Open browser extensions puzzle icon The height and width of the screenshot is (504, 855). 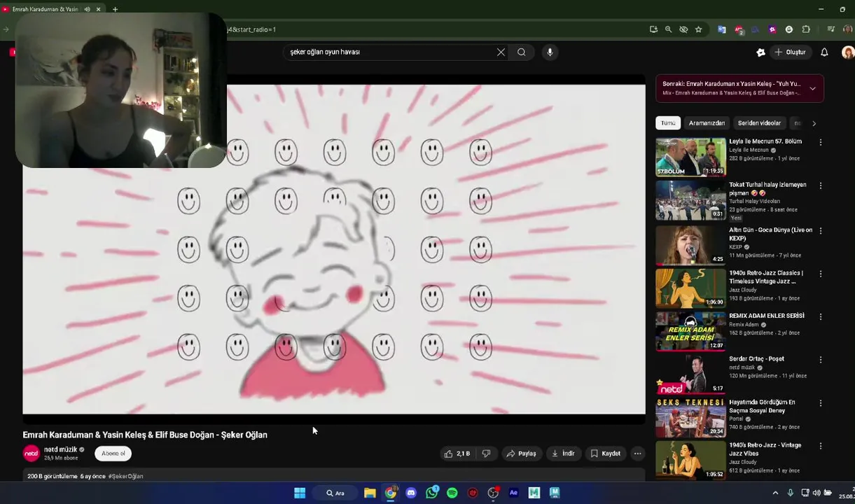click(806, 29)
